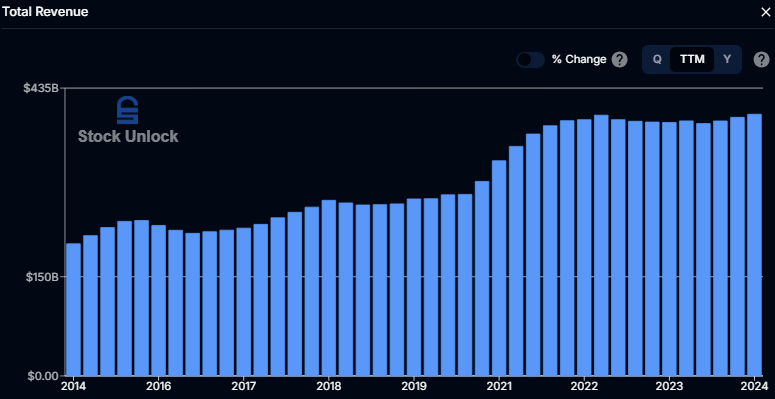
Task: Click the 2021 x-axis label
Action: (499, 386)
